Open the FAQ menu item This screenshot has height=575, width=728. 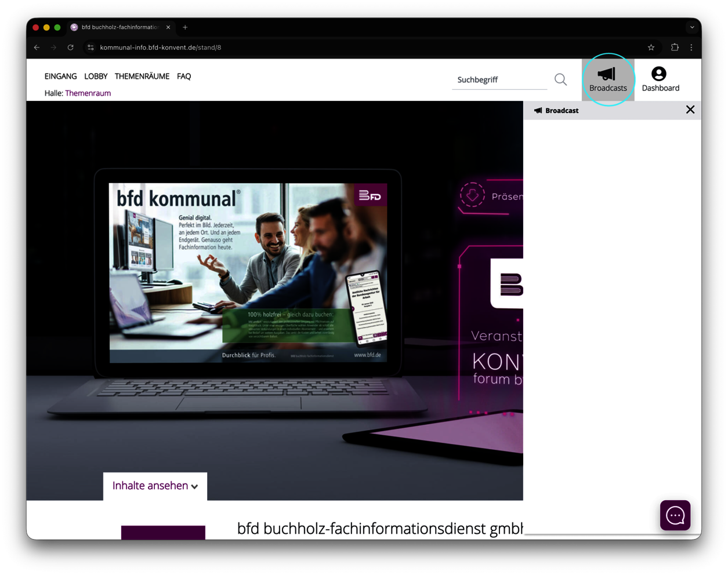(184, 77)
